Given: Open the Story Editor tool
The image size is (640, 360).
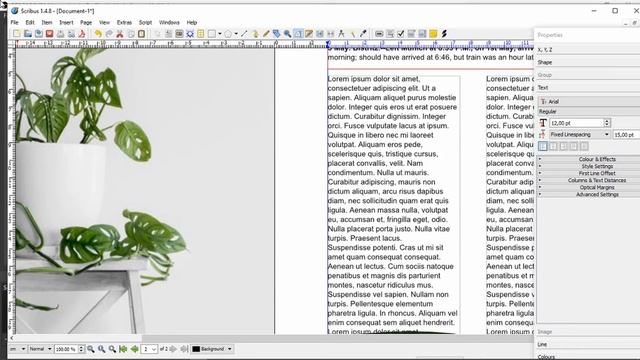Looking at the screenshot, I should (309, 33).
